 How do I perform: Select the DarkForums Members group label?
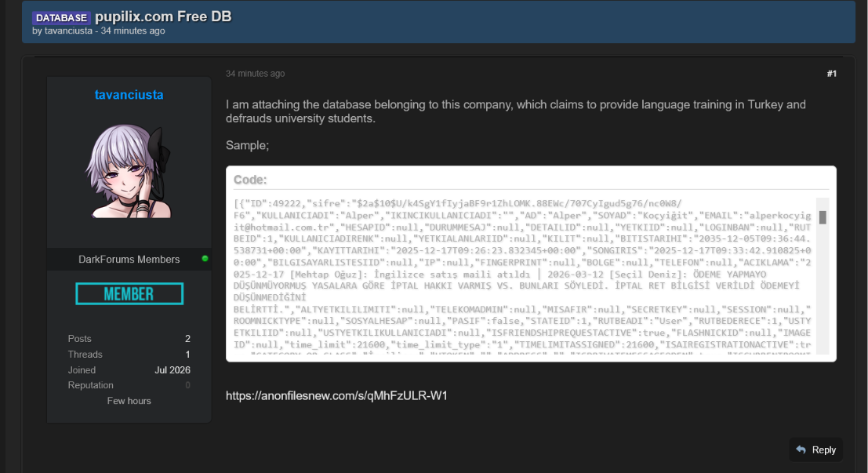pyautogui.click(x=129, y=259)
